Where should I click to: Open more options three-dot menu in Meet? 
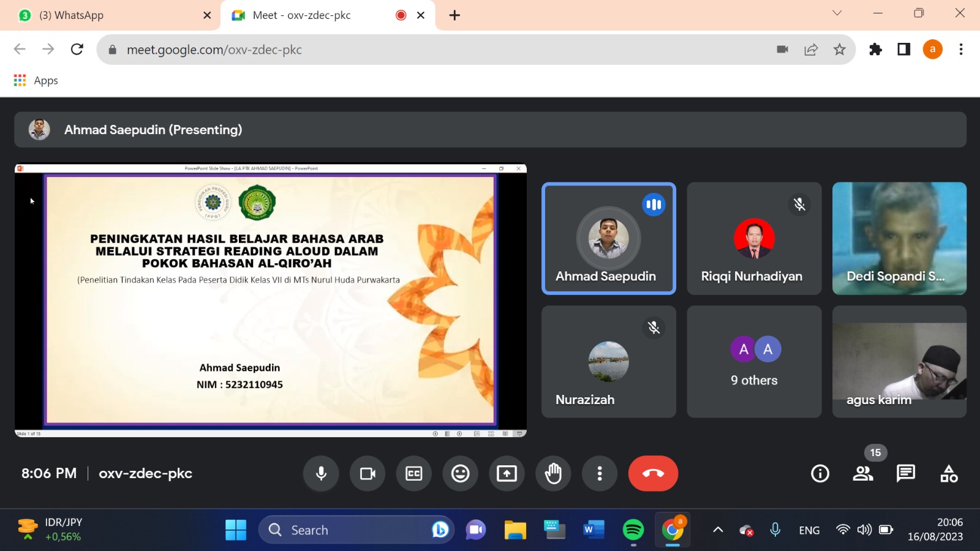click(600, 473)
